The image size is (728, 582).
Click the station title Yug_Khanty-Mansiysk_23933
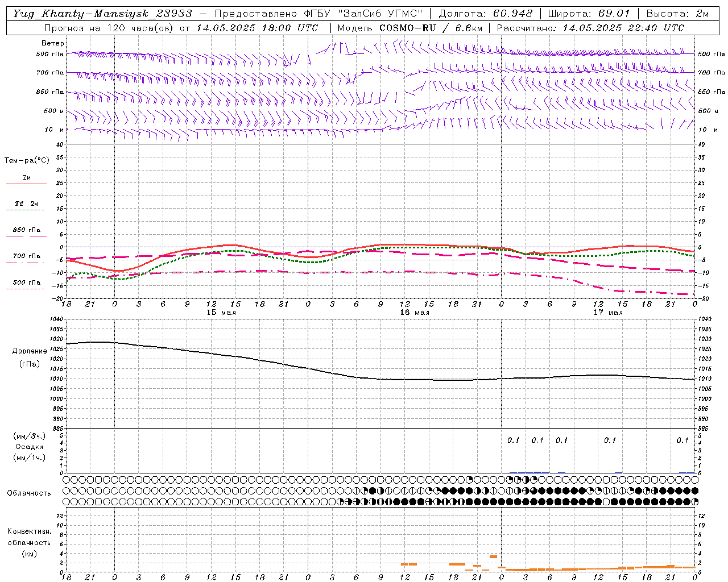[x=102, y=14]
